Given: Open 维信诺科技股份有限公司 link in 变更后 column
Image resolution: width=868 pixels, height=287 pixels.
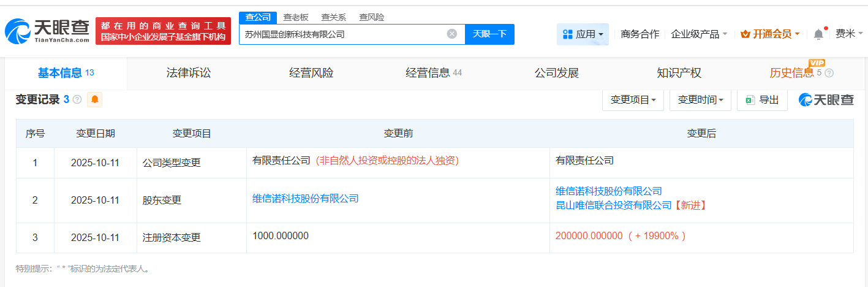Looking at the screenshot, I should [x=609, y=191].
